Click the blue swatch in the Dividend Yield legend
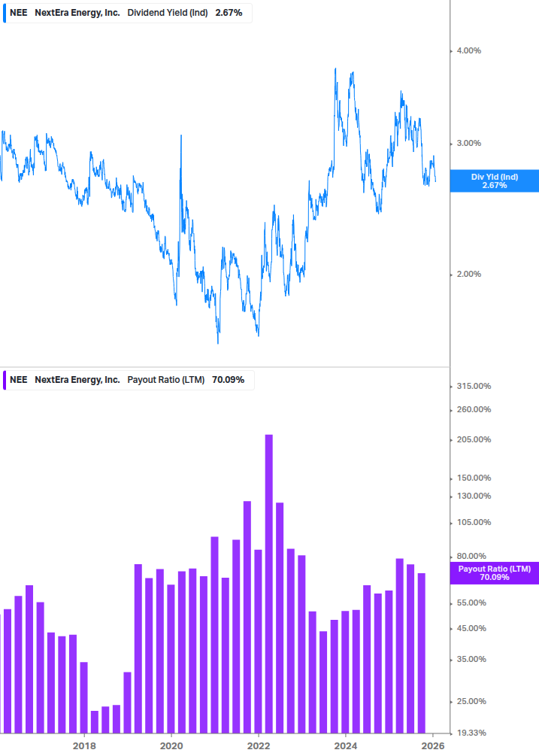Viewport: 539px width, 756px height. [x=5, y=13]
